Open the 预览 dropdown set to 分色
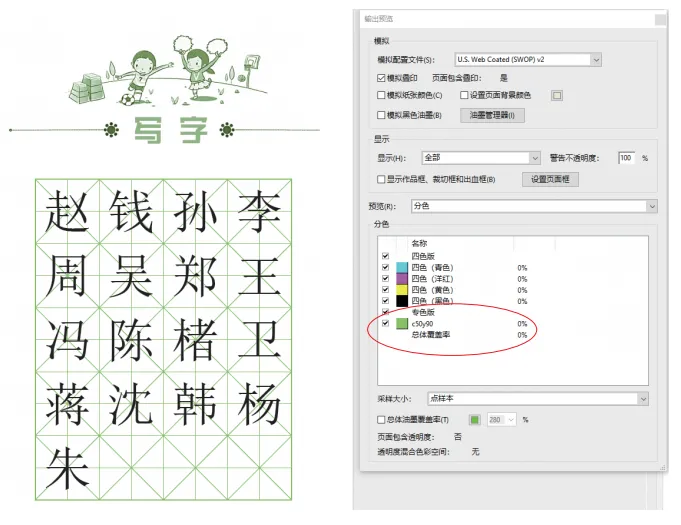This screenshot has height=525, width=681. click(x=534, y=206)
